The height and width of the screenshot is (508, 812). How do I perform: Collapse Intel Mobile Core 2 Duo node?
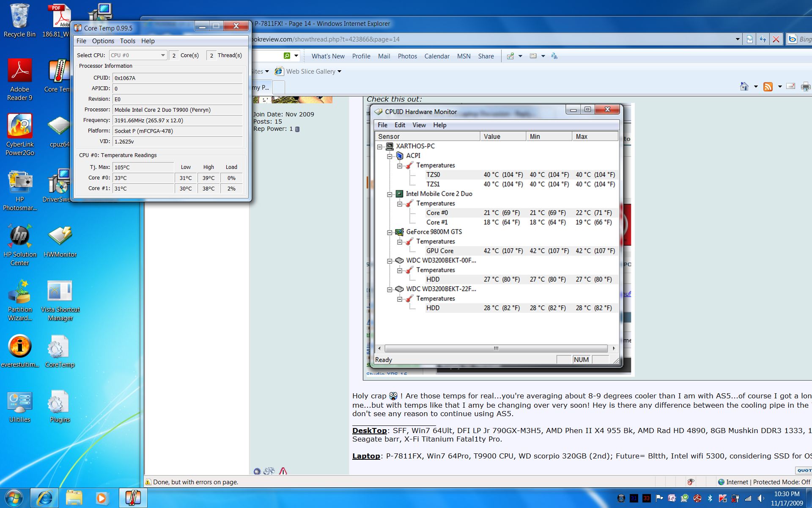point(390,194)
